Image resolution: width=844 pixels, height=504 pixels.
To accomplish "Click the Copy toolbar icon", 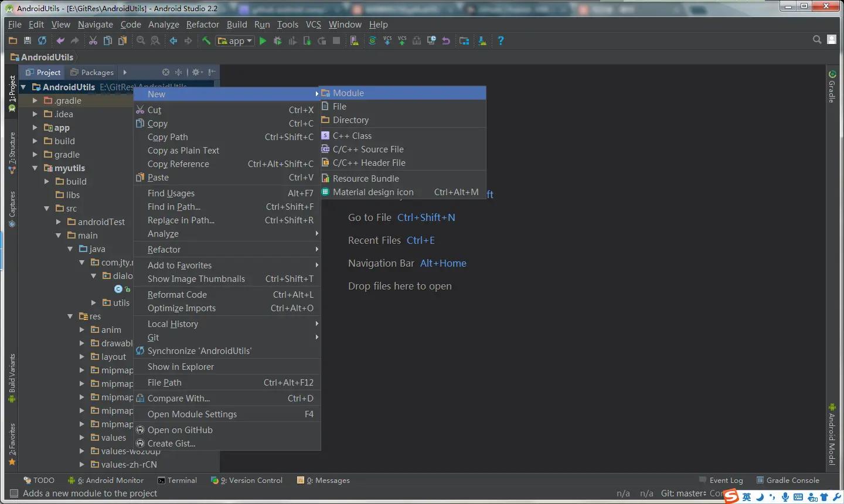I will [107, 40].
